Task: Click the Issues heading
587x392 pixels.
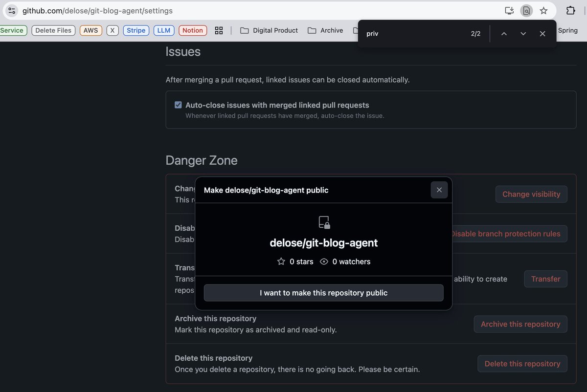Action: click(x=183, y=51)
